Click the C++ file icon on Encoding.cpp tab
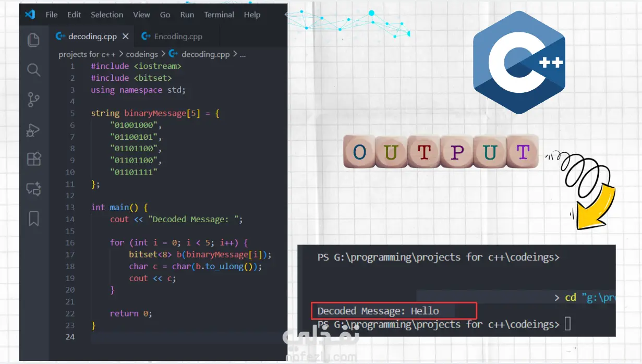Viewport: 642px width, 364px height. tap(147, 37)
